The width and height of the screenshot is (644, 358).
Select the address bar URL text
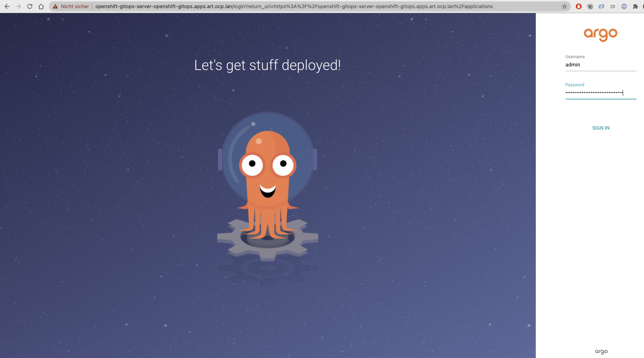(x=294, y=6)
